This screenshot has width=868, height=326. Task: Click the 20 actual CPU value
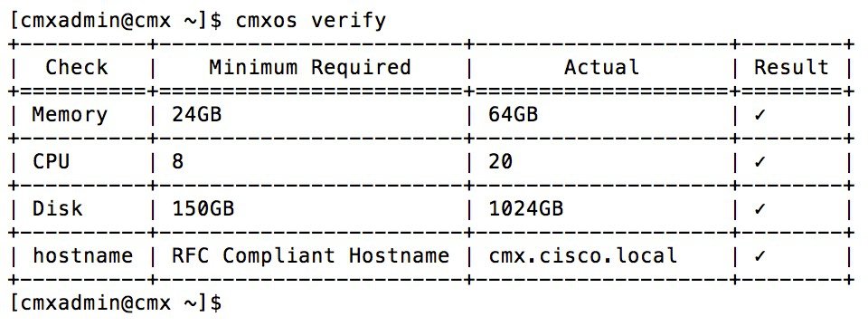[500, 162]
